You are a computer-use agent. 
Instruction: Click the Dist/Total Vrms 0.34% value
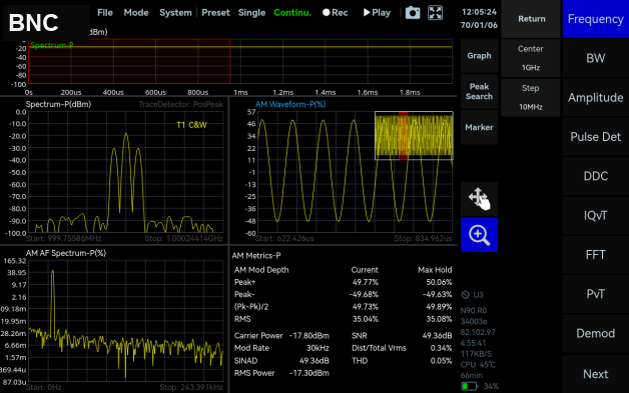tap(441, 348)
